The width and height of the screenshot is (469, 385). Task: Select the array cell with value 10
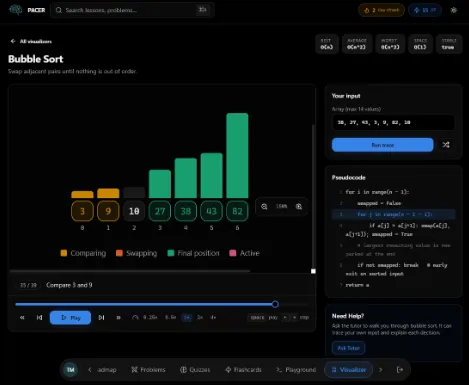tap(134, 211)
